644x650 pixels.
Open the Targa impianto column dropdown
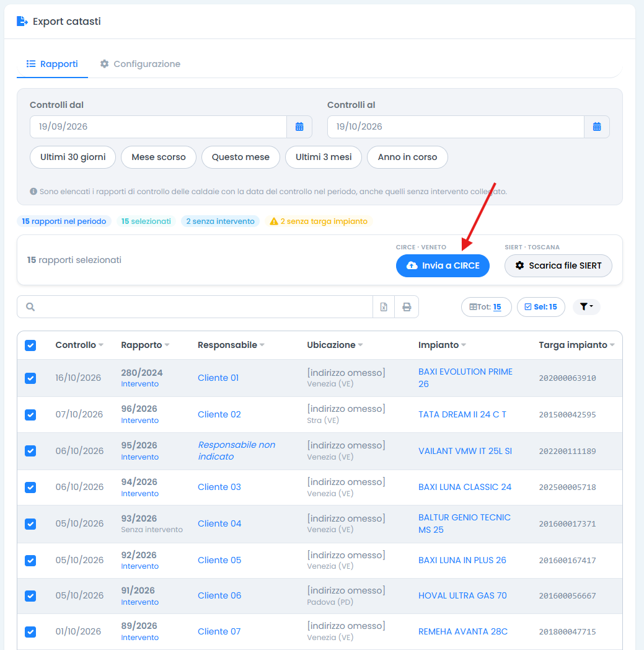click(x=612, y=345)
